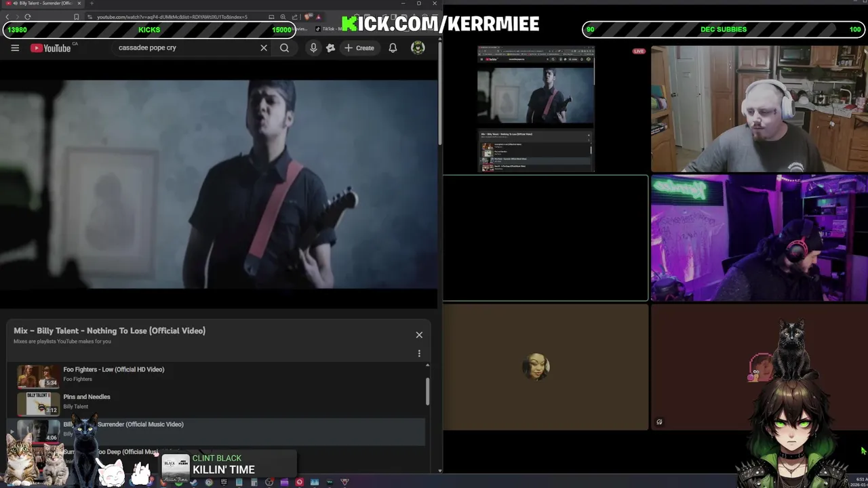868x488 pixels.
Task: Click the YouTube search magnifier button
Action: coord(285,48)
